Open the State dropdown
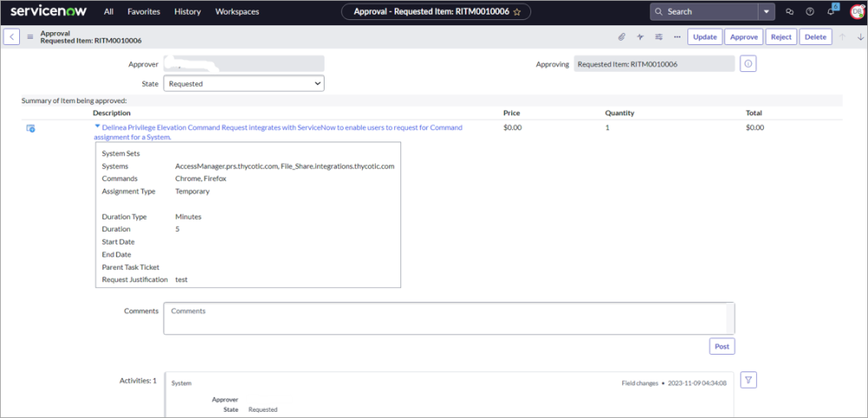The height and width of the screenshot is (418, 868). (x=243, y=84)
